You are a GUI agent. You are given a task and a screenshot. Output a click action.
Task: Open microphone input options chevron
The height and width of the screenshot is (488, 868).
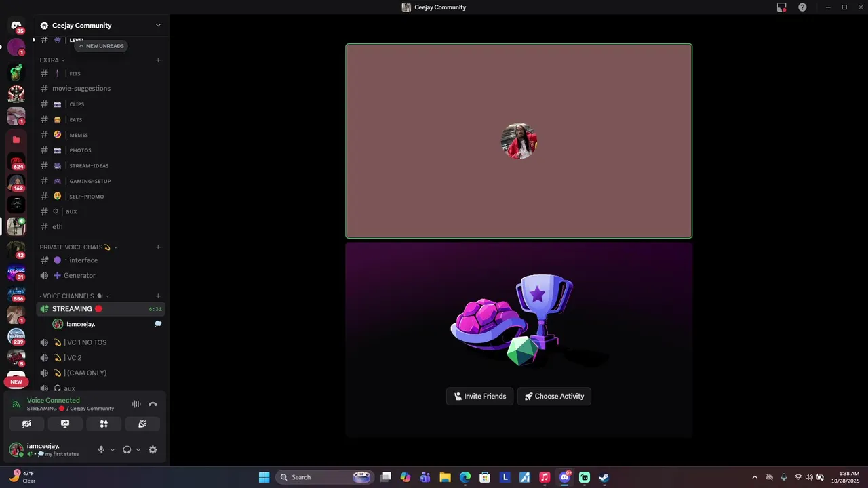[x=113, y=449]
